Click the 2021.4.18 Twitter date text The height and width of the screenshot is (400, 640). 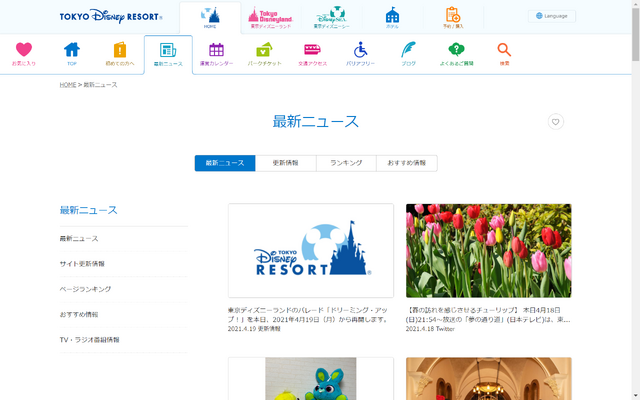click(x=430, y=329)
